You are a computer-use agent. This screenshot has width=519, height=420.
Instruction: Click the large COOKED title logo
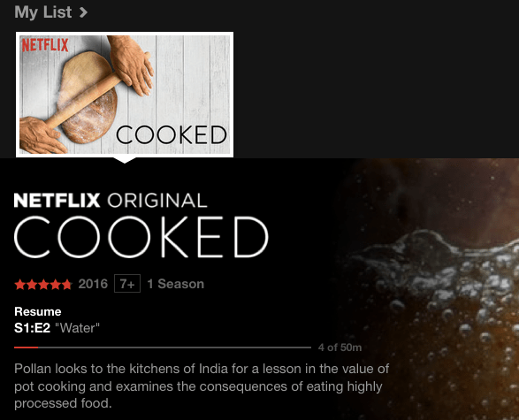141,237
